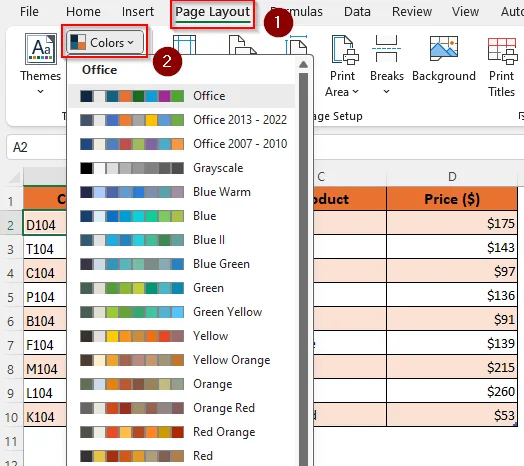Select the Grayscale color scheme
Viewport: 524px width, 466px height.
click(x=181, y=168)
